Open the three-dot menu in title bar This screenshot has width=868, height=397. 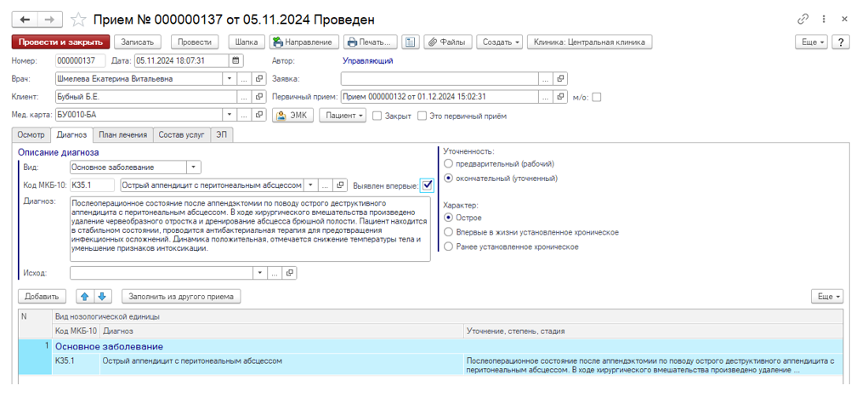[x=825, y=20]
